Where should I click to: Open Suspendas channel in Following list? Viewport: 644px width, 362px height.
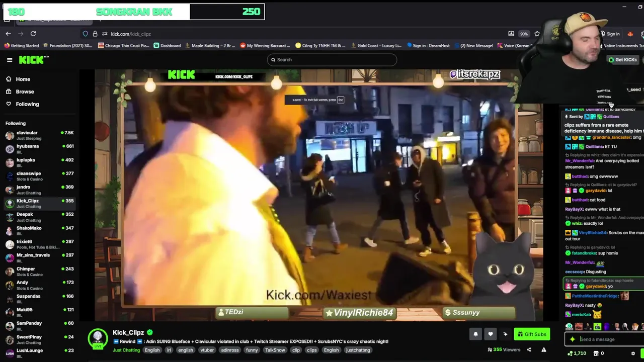tap(39, 299)
